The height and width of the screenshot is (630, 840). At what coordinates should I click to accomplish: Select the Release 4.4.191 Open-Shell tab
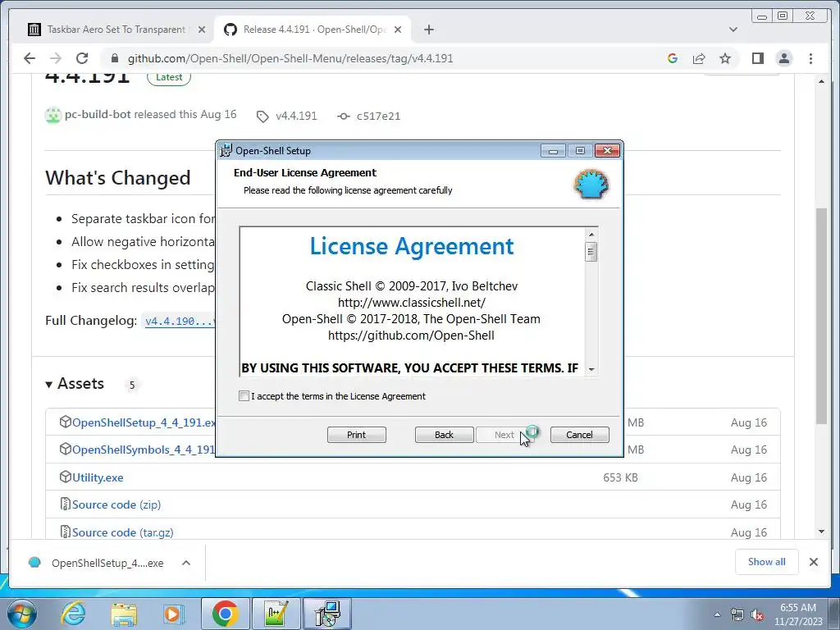point(313,30)
